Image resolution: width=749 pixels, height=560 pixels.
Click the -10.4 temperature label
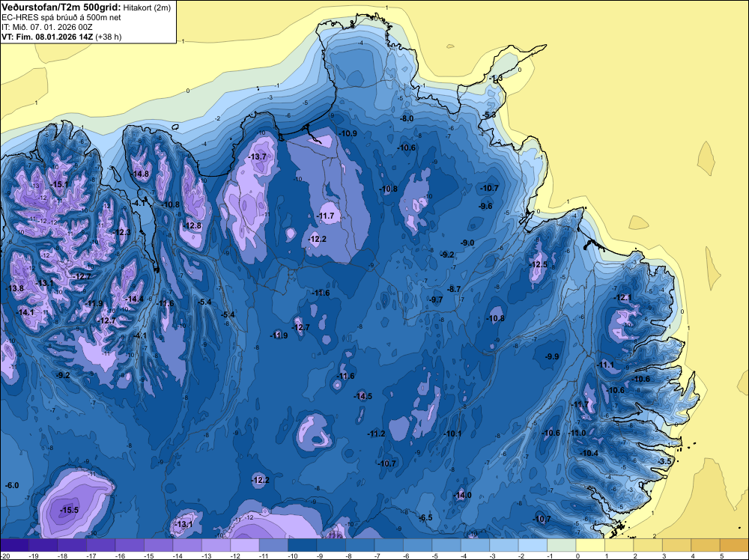click(x=589, y=453)
